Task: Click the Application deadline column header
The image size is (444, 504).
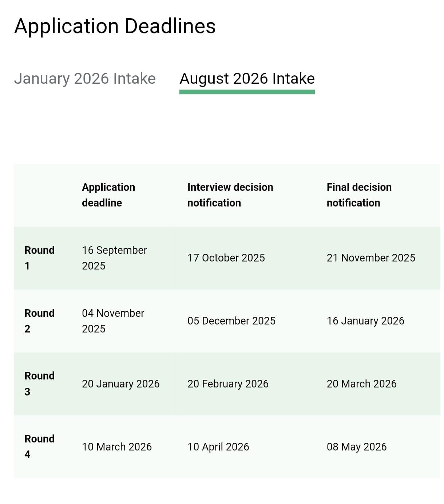Action: 108,195
